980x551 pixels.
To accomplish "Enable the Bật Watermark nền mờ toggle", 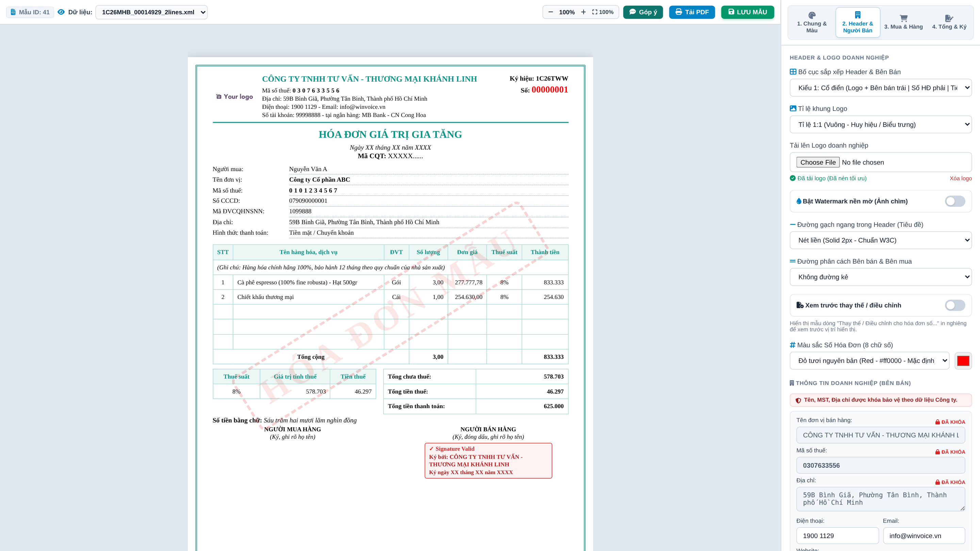I will pyautogui.click(x=954, y=201).
